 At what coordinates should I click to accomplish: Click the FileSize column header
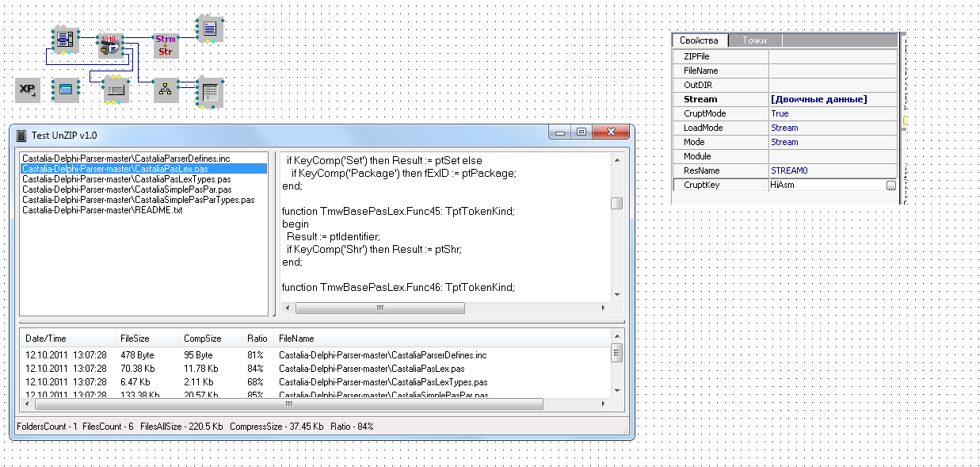pos(135,339)
